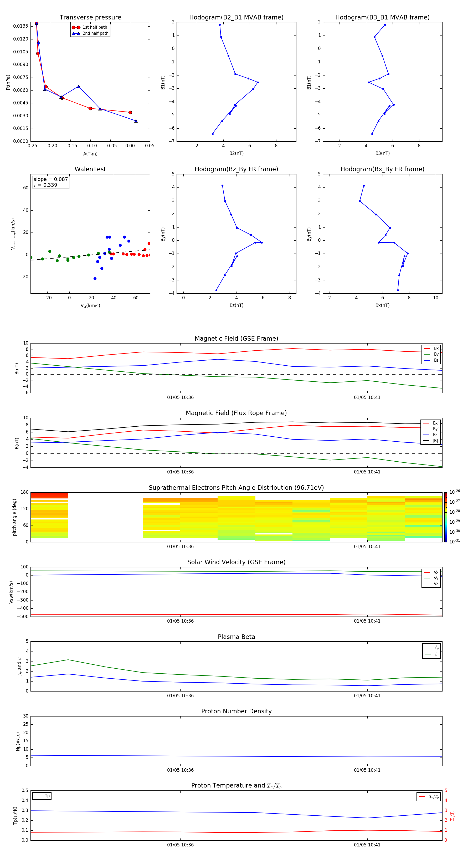Click the 'B2(nT)' x-axis label
This screenshot has height=868, width=473.
coord(236,153)
